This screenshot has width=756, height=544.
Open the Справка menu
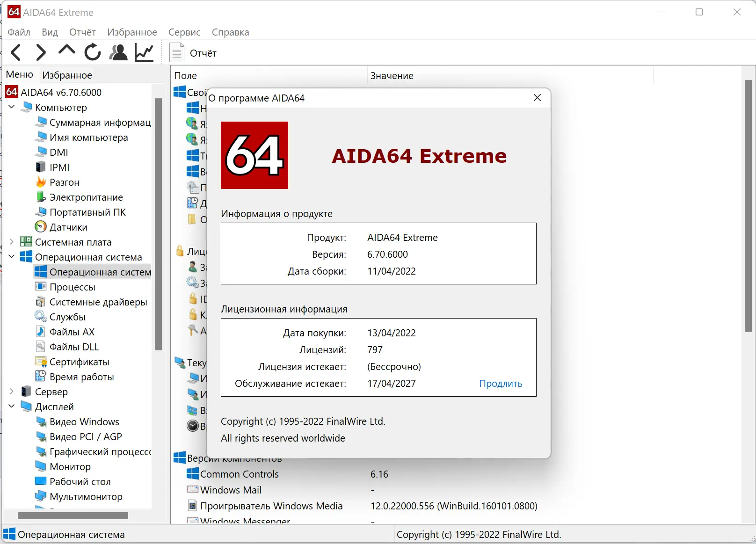[x=230, y=32]
